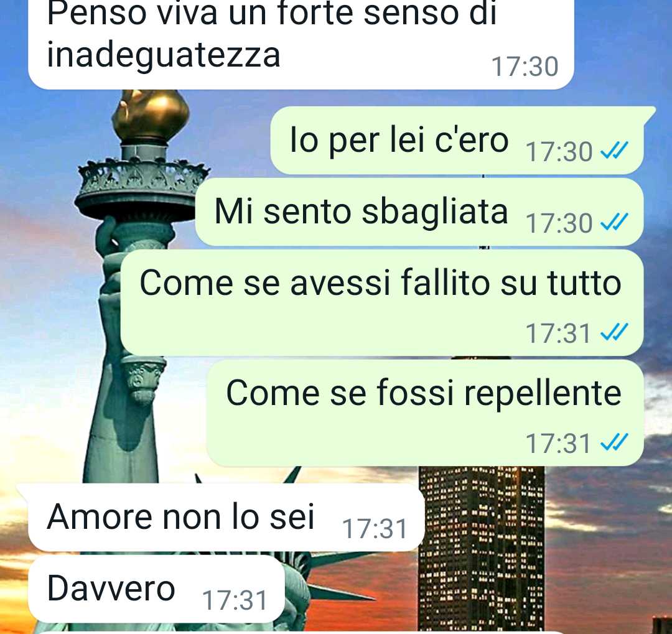Screen dimensions: 672x634
Task: Click the 17:30 timestamp on the inadeguatezza message
Action: (x=525, y=67)
